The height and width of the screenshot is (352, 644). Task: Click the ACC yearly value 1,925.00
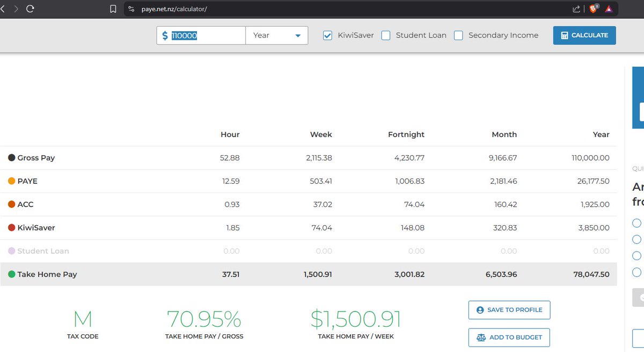[595, 204]
